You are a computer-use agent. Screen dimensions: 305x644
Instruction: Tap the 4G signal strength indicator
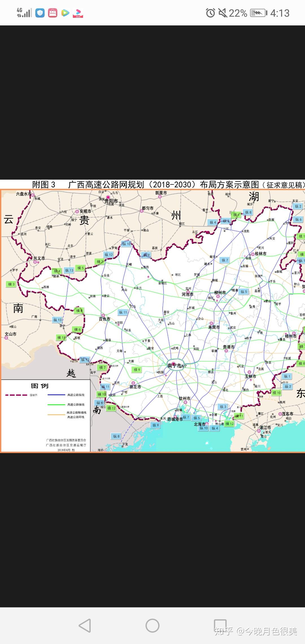(24, 13)
